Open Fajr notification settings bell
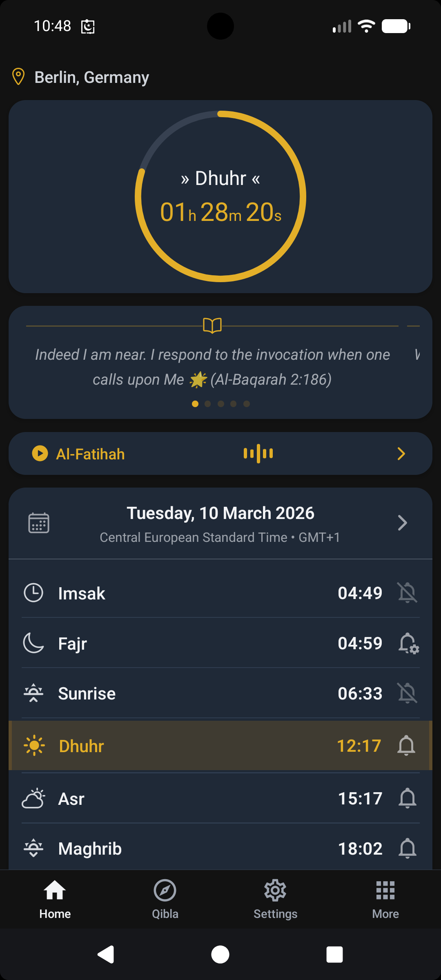This screenshot has height=980, width=441. (408, 644)
